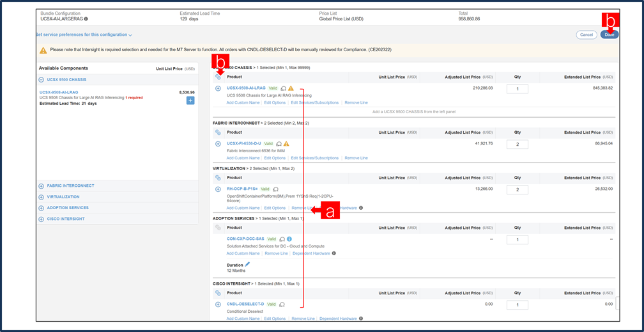The height and width of the screenshot is (332, 644).
Task: Edit Duration with the pencil icon
Action: point(247,265)
